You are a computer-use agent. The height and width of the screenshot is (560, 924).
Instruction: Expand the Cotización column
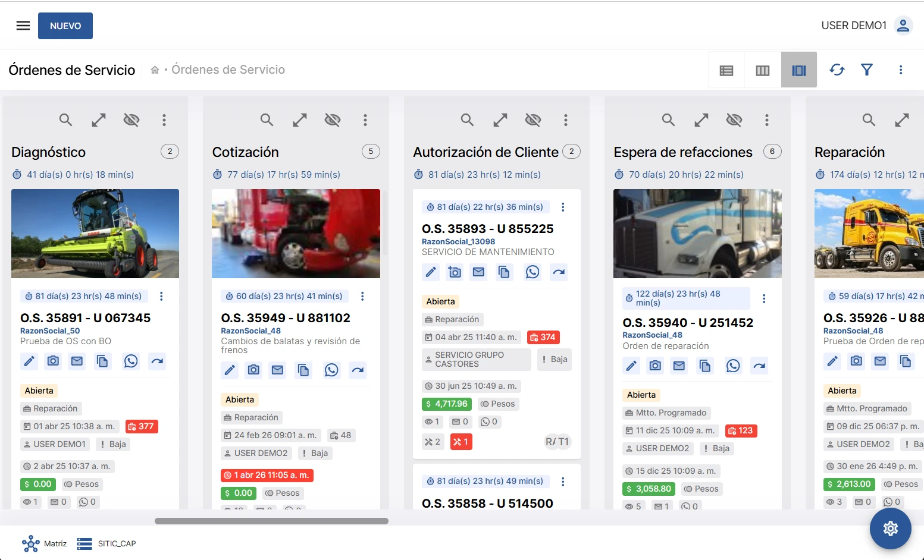(300, 120)
